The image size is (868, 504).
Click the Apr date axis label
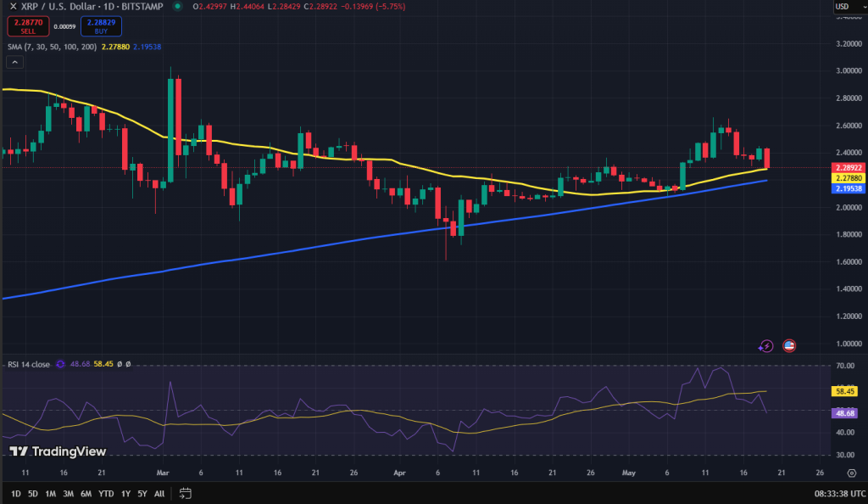pyautogui.click(x=400, y=473)
